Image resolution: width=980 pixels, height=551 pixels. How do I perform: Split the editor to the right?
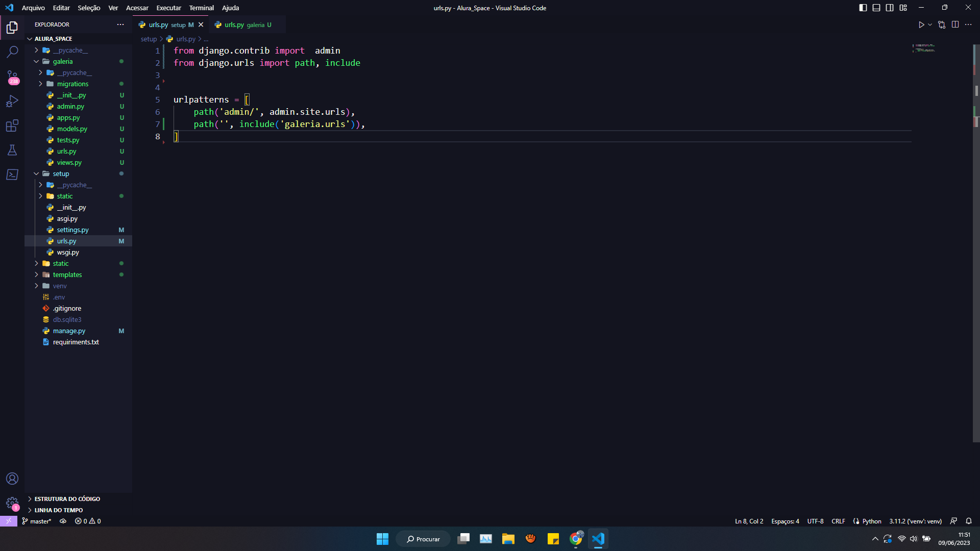[x=955, y=24]
